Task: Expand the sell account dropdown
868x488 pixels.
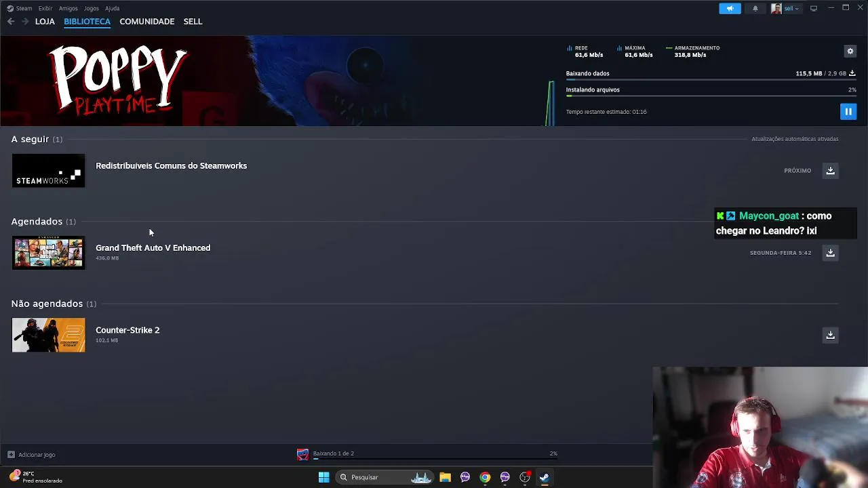Action: coord(791,8)
